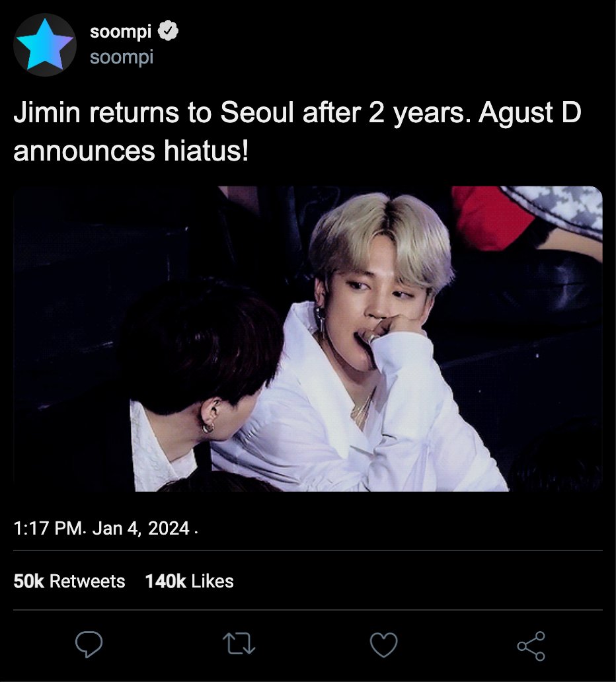The width and height of the screenshot is (616, 682).
Task: Open soompi's blue star profile avatar
Action: (x=45, y=45)
